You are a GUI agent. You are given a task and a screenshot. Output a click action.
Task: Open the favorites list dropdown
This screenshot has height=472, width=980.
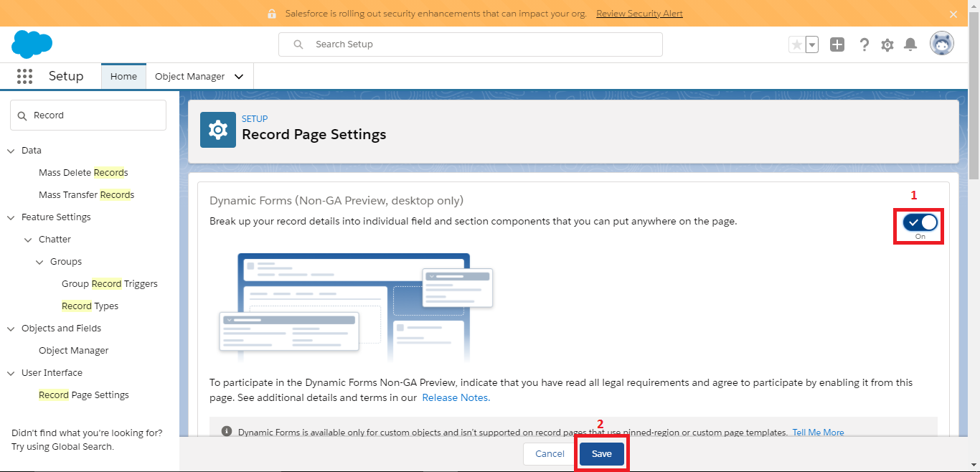tap(811, 44)
